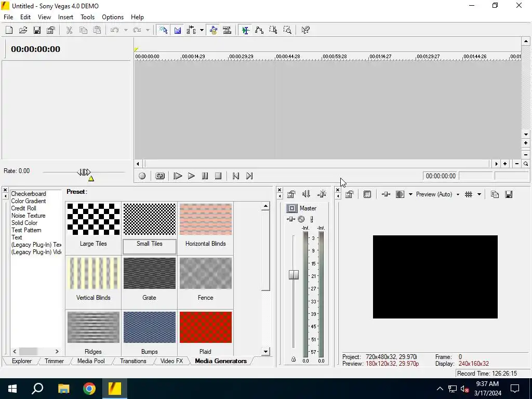532x399 pixels.
Task: Open the File menu
Action: pos(8,17)
